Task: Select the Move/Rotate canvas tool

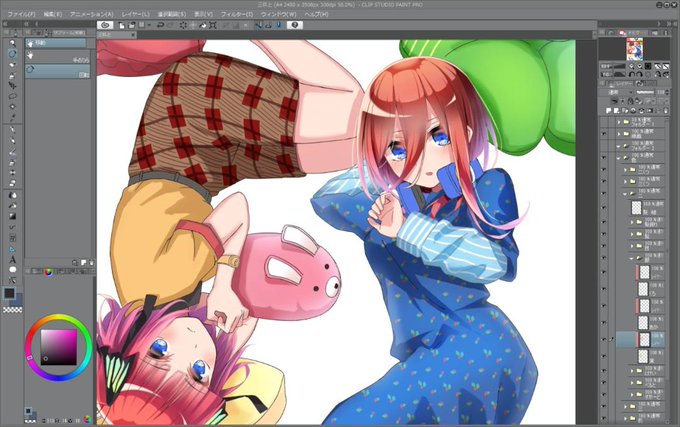Action: [x=12, y=54]
